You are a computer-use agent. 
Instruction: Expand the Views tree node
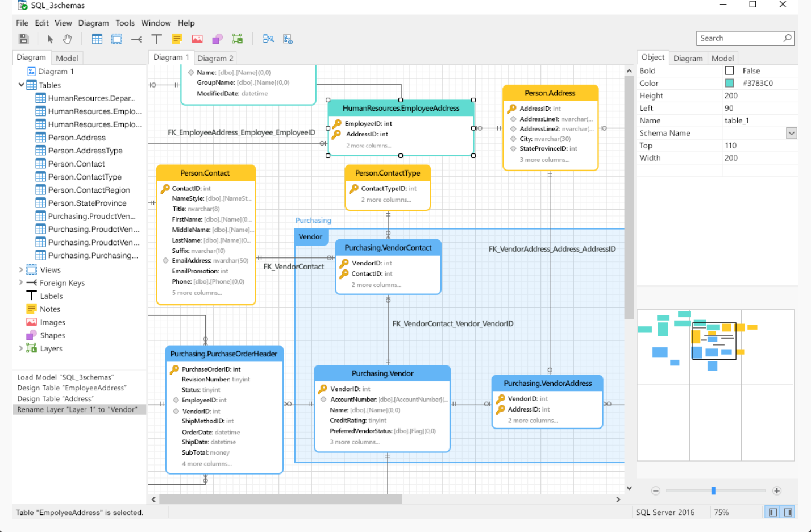21,269
